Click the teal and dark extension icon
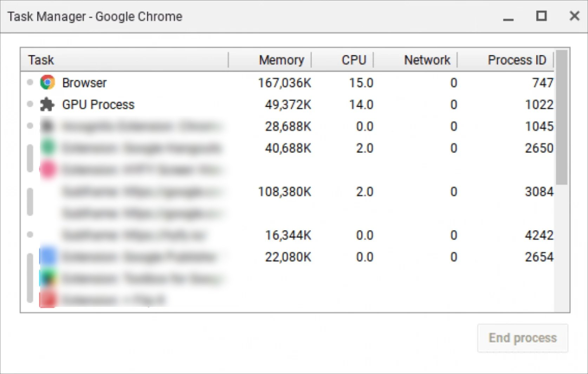 [48, 278]
